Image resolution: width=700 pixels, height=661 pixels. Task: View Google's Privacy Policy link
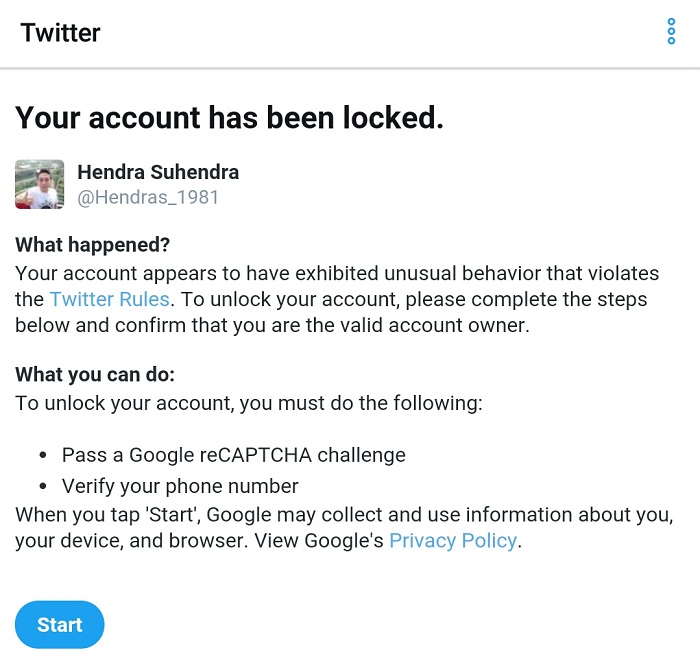(x=452, y=541)
